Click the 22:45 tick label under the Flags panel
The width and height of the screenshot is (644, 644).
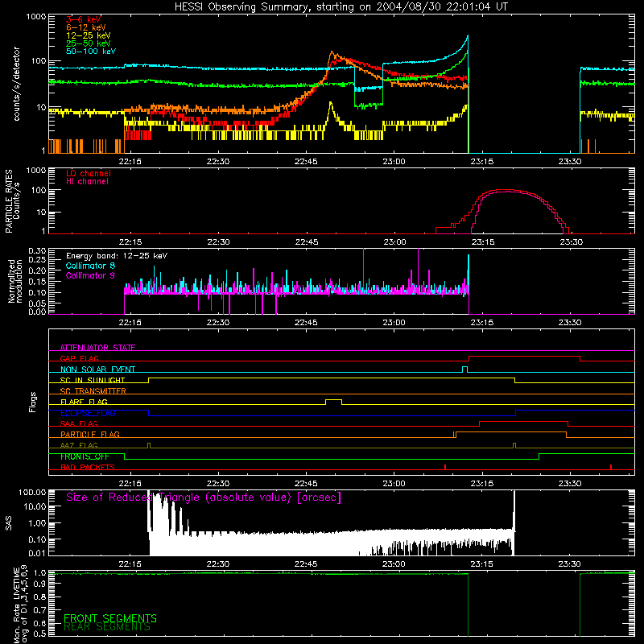306,484
